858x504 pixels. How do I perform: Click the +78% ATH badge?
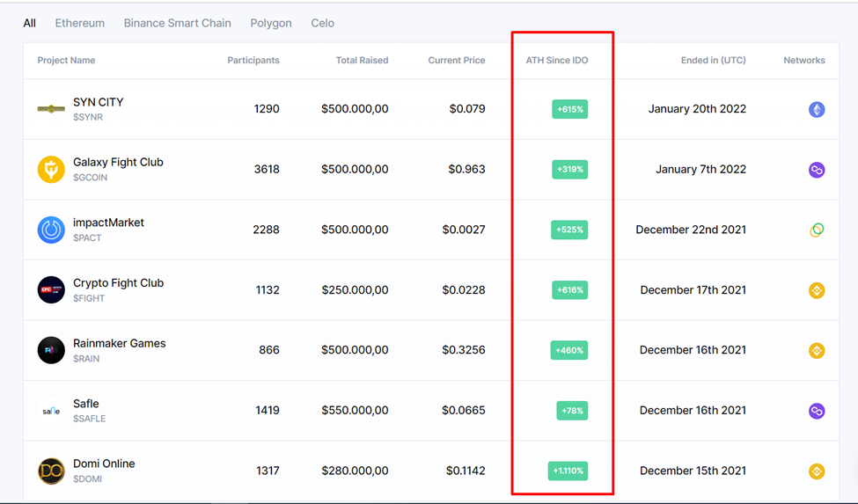(x=572, y=411)
